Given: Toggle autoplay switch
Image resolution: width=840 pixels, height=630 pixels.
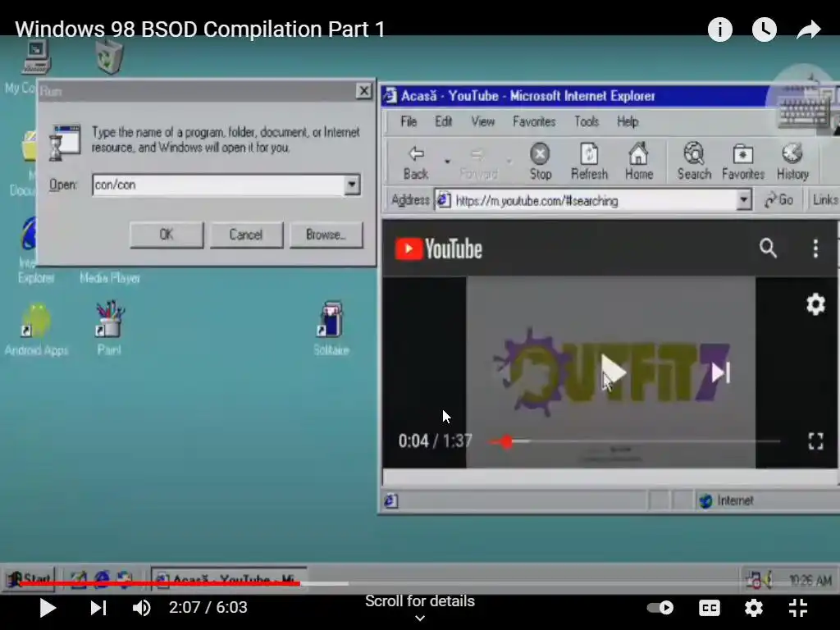Looking at the screenshot, I should coord(660,608).
